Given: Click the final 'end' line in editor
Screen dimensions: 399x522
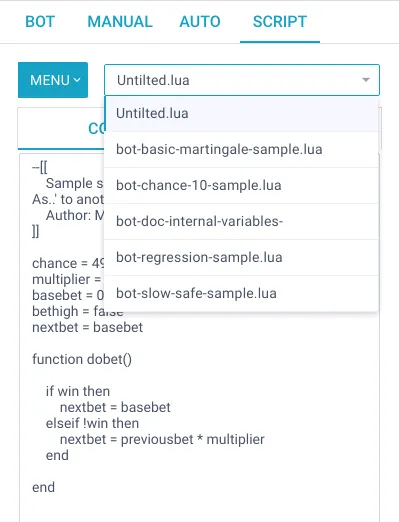Looking at the screenshot, I should pos(43,487).
